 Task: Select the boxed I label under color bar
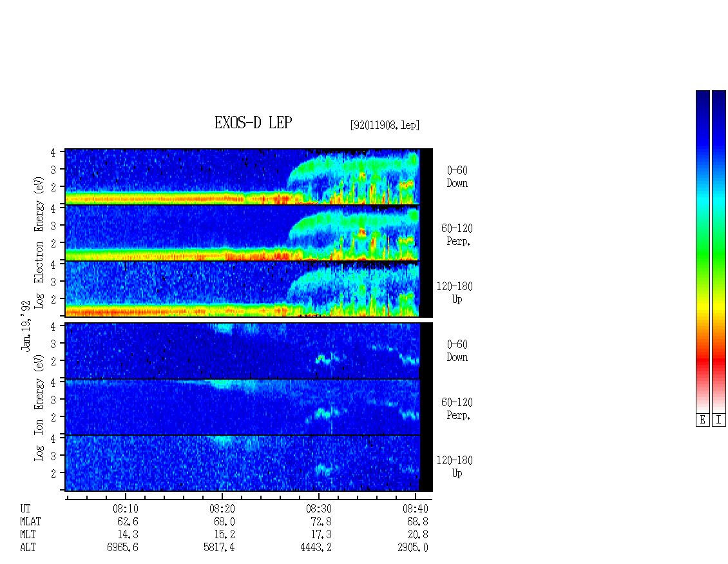pos(719,420)
